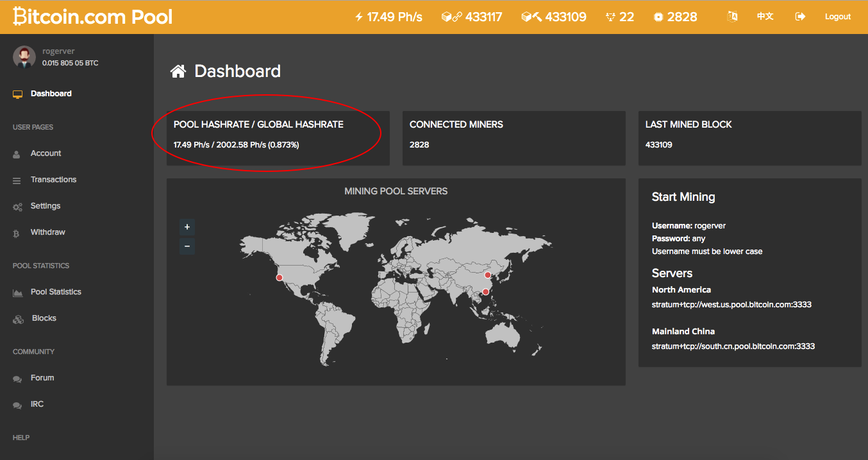Click the Connected Miners card title

456,124
